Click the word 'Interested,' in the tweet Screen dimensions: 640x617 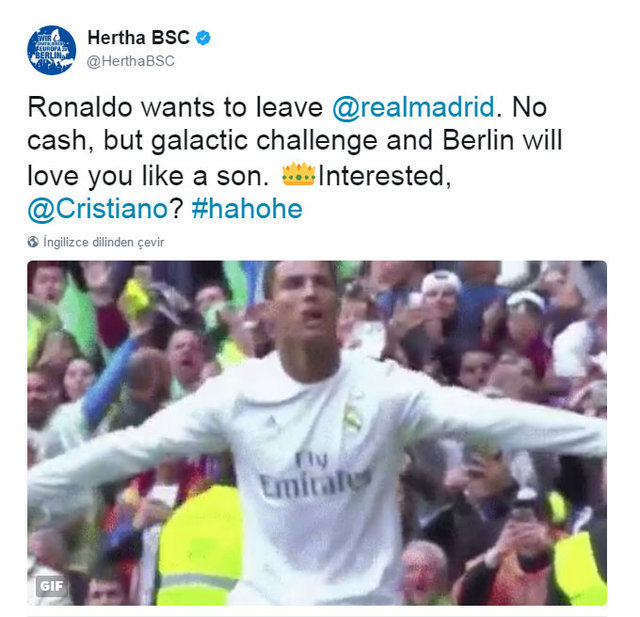(384, 176)
